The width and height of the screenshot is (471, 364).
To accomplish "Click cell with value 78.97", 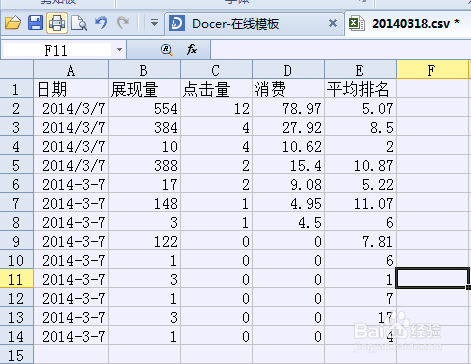I will pos(288,108).
